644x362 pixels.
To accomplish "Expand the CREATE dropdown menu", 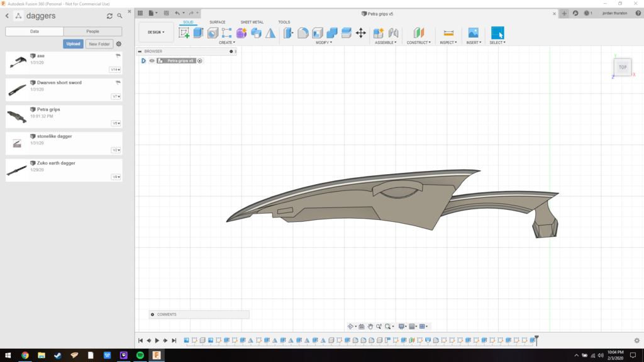I will pyautogui.click(x=227, y=41).
